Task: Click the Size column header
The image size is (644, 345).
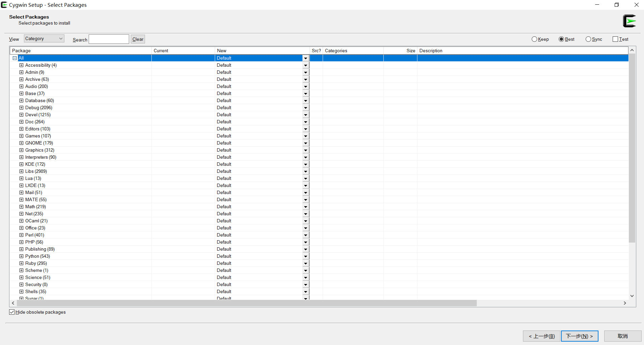Action: pos(400,51)
